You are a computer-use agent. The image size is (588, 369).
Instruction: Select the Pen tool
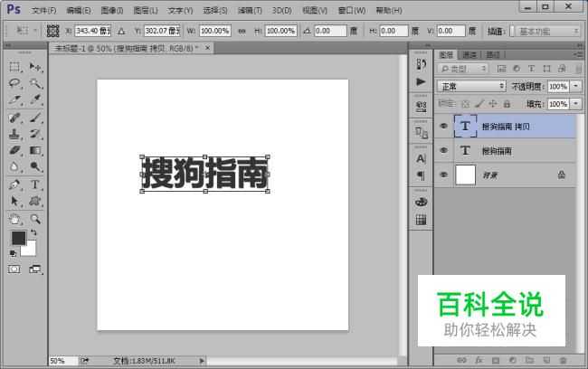pyautogui.click(x=14, y=184)
